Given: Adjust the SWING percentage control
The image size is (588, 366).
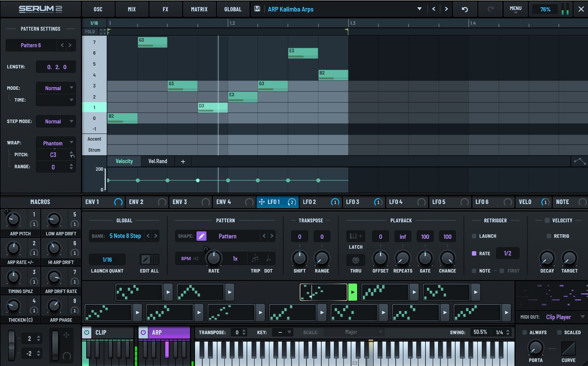Looking at the screenshot, I should tap(480, 332).
